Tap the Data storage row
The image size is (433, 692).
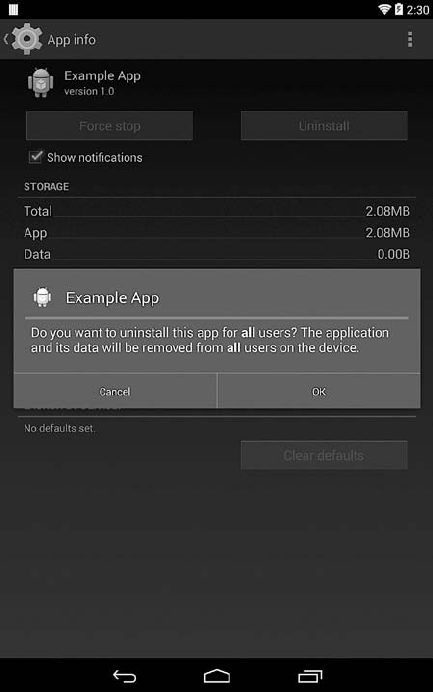pyautogui.click(x=217, y=254)
